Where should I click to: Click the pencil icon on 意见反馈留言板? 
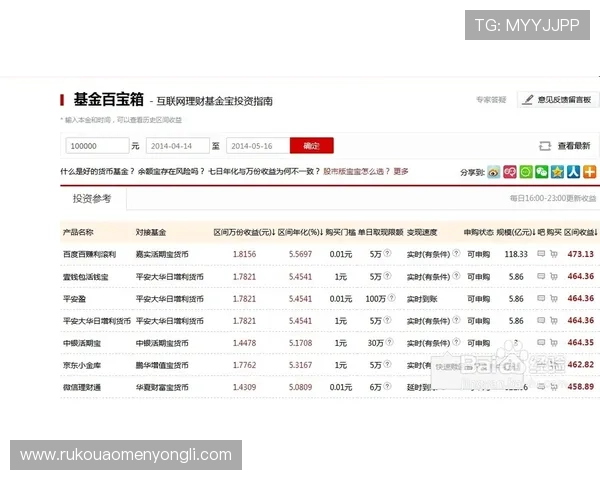point(528,100)
